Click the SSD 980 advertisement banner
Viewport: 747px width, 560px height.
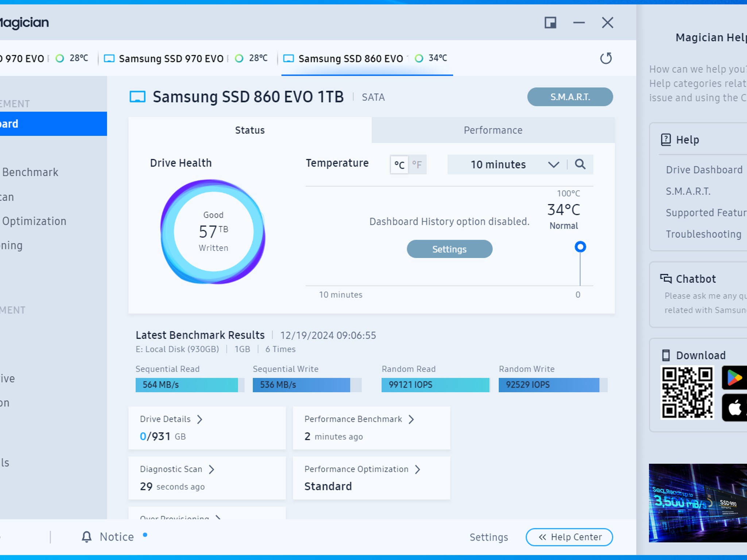pyautogui.click(x=698, y=503)
